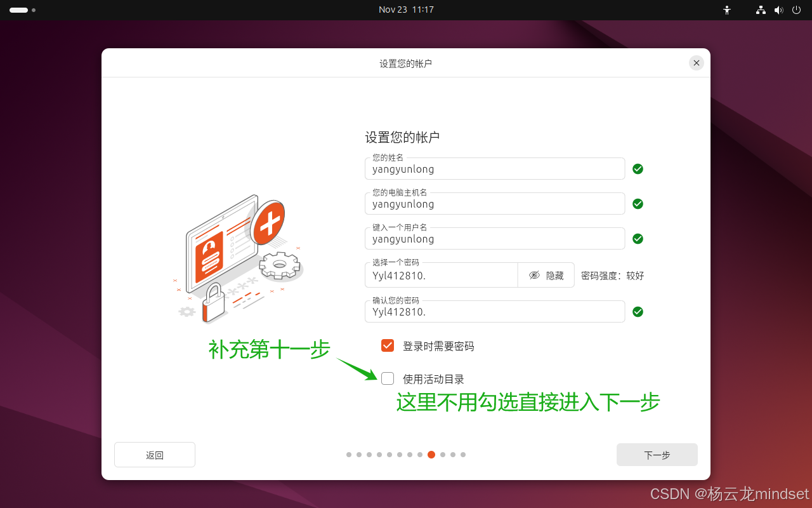The image size is (812, 508).
Task: Select the 选择一个密码 password field
Action: pyautogui.click(x=442, y=276)
